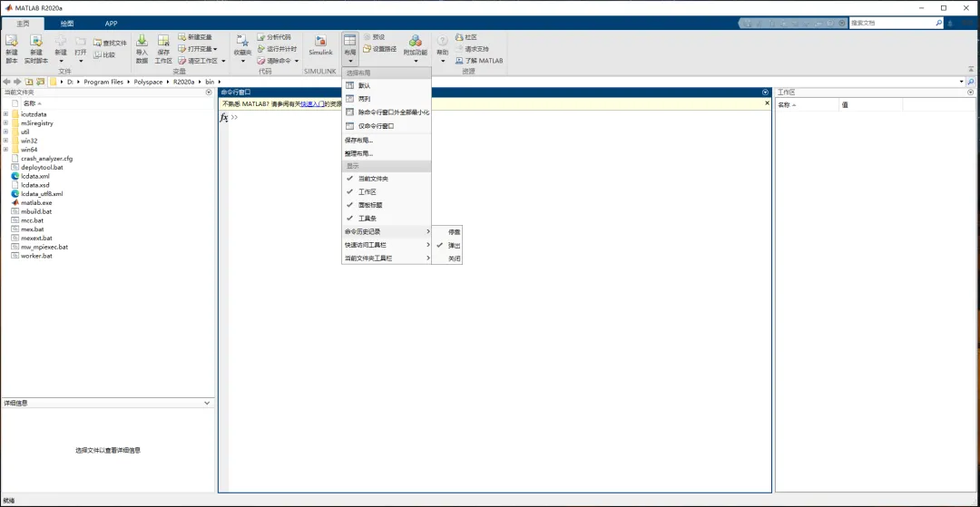This screenshot has width=980, height=507.
Task: Click 分析代码 (Analyze Code) icon
Action: [x=261, y=37]
